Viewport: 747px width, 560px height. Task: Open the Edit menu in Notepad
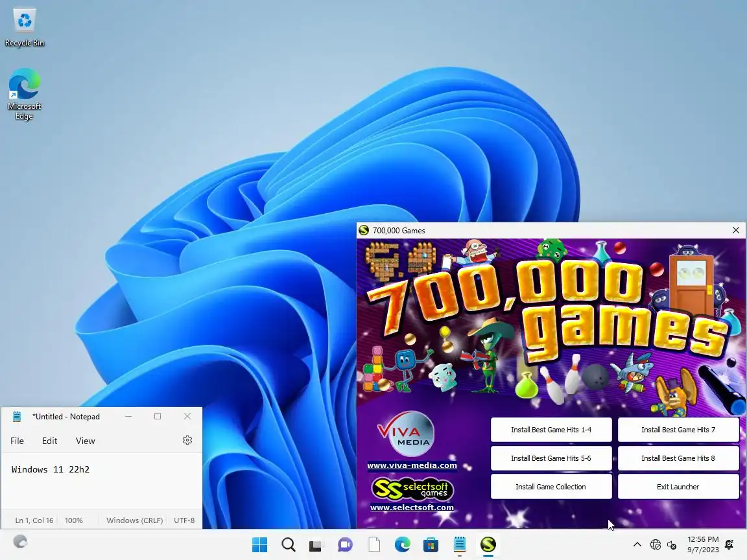[49, 441]
